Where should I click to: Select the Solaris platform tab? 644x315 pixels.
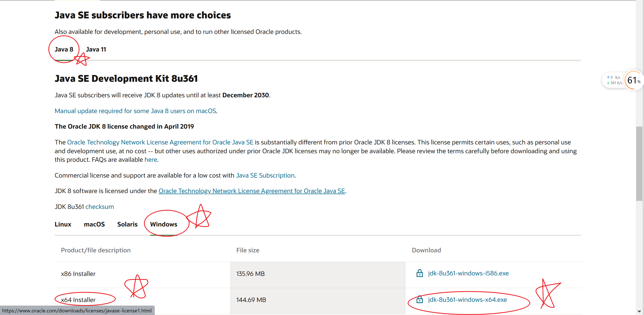[x=127, y=224]
